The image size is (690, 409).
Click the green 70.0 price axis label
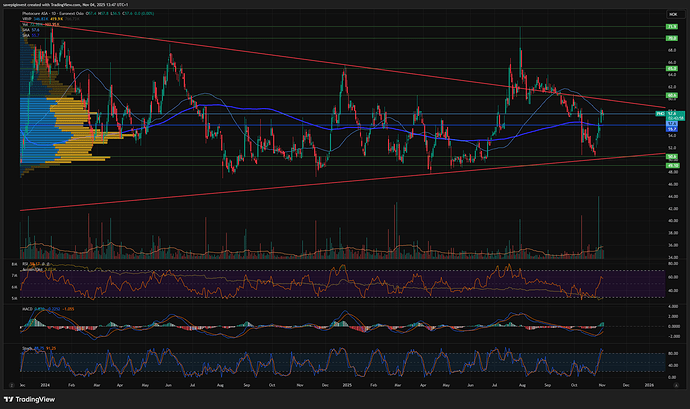coord(673,37)
